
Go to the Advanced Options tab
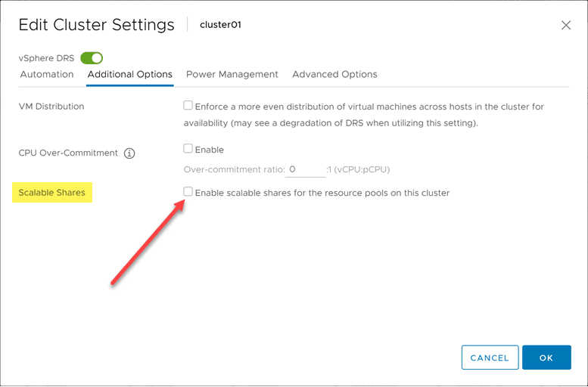(x=334, y=74)
